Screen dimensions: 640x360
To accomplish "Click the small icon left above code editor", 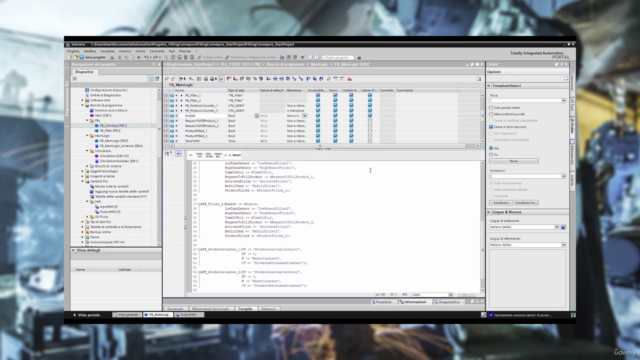I will [167, 153].
